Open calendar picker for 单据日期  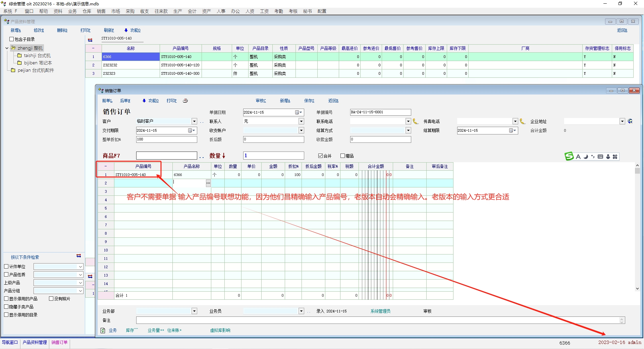(298, 112)
